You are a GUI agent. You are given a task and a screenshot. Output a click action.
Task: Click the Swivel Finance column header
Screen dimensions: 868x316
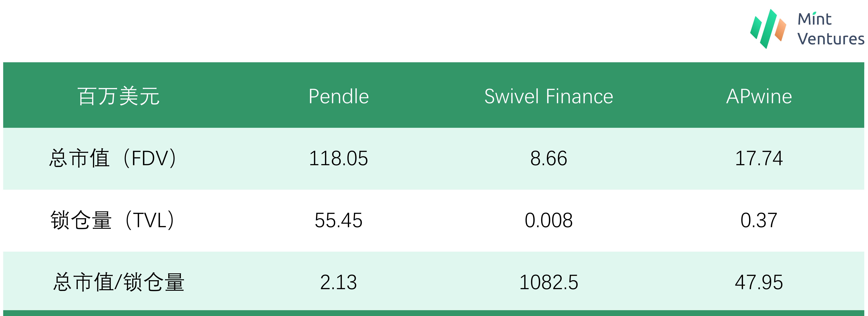tap(549, 96)
